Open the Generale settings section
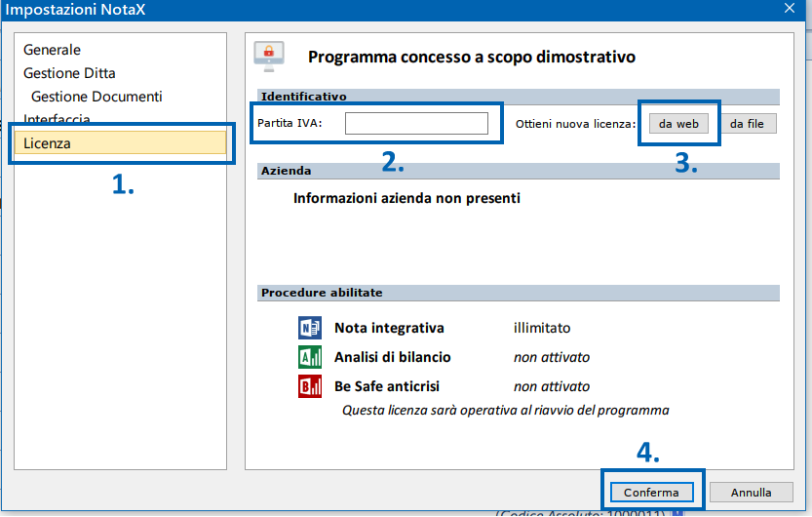 pyautogui.click(x=52, y=50)
